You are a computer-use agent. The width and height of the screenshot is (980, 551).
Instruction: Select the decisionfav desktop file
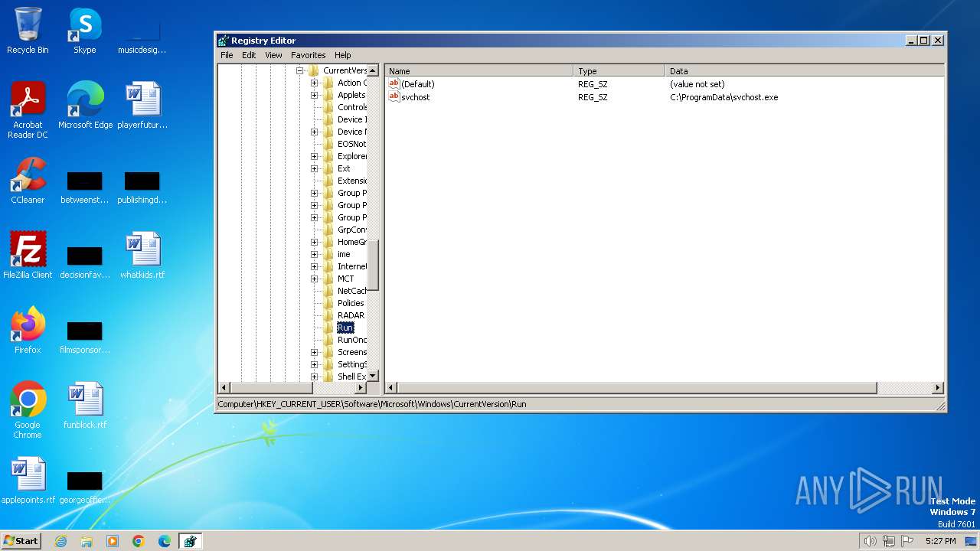[85, 262]
